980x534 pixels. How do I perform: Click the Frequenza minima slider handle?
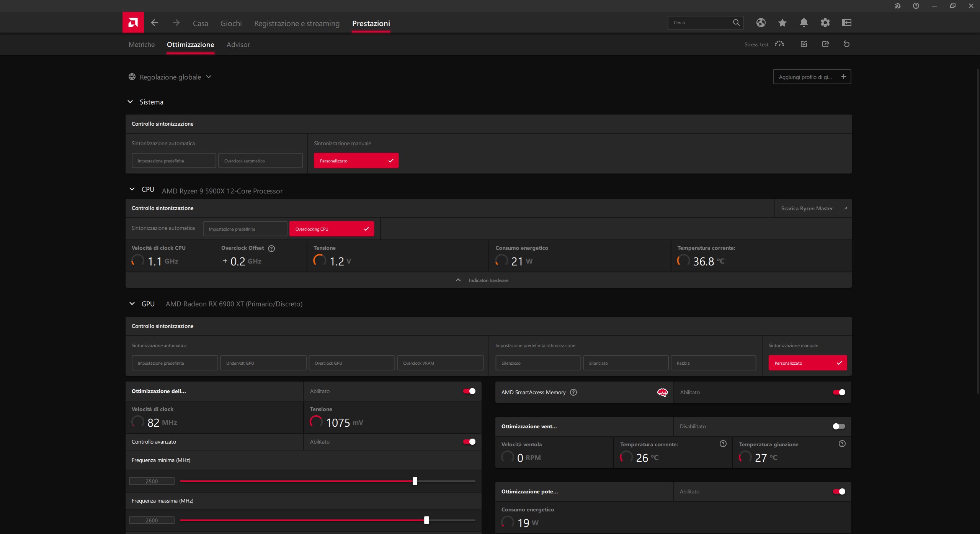tap(415, 481)
